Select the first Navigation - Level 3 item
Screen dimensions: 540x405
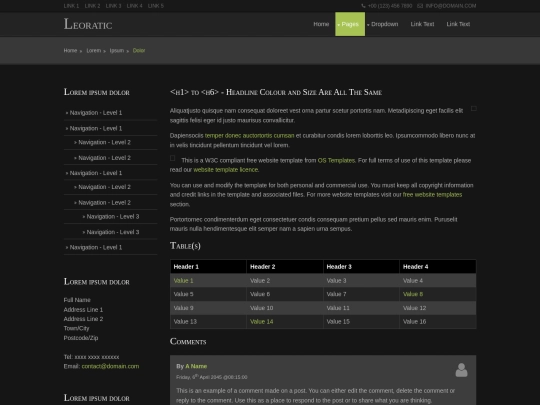tap(113, 217)
